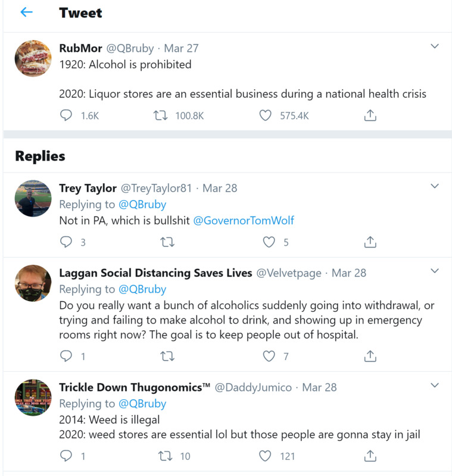Image resolution: width=452 pixels, height=476 pixels.
Task: Open more options chevron on RubMor's tweet
Action: (x=435, y=46)
